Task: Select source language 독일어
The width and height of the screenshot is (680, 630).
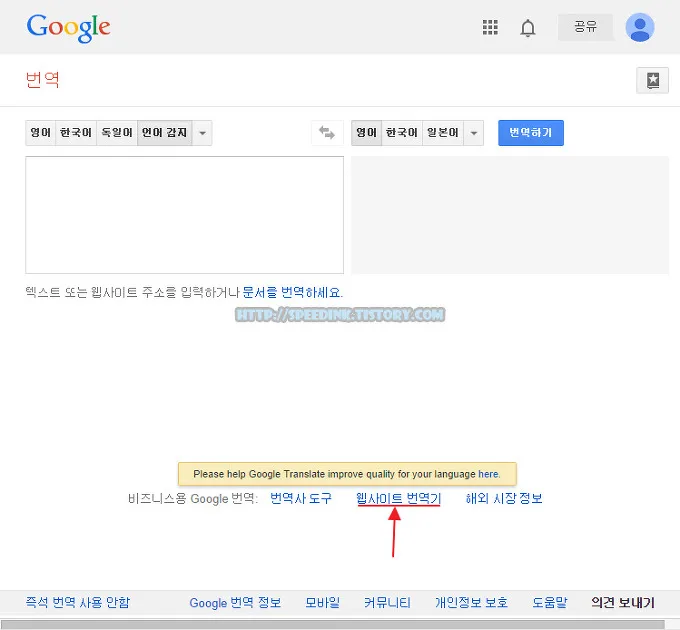Action: 117,133
